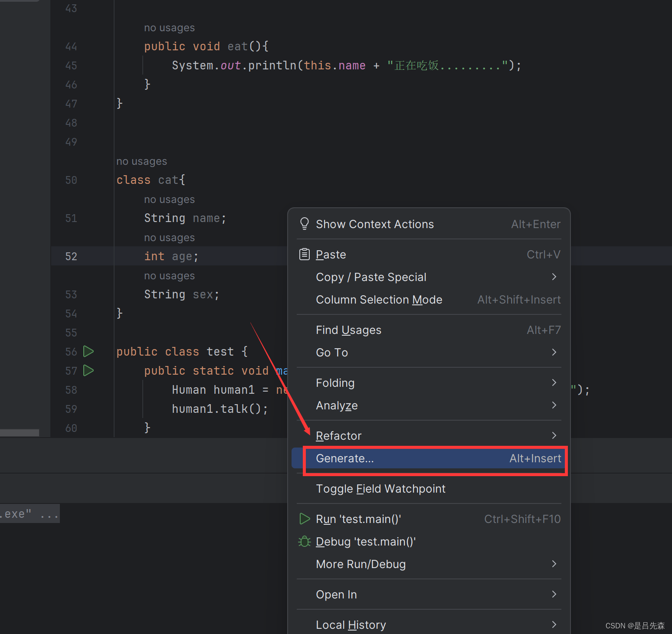Select Debug 'test.main()' entry
This screenshot has height=634, width=672.
pyautogui.click(x=429, y=542)
